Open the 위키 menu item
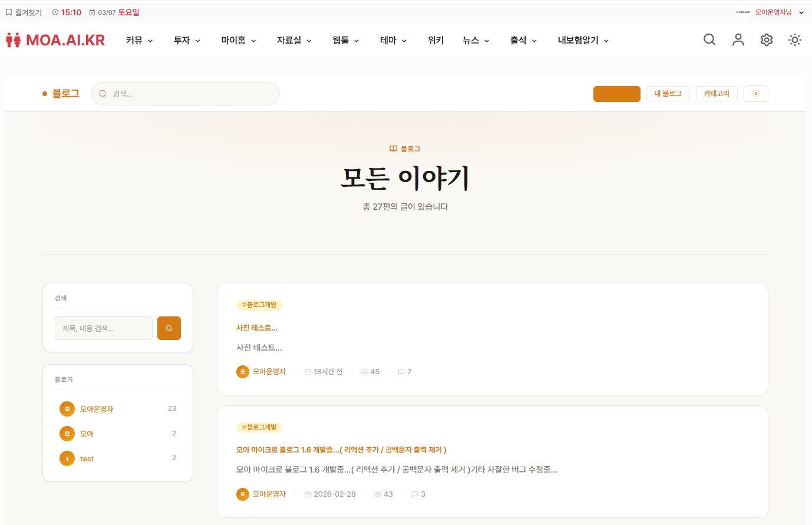The image size is (812, 525). (x=435, y=41)
